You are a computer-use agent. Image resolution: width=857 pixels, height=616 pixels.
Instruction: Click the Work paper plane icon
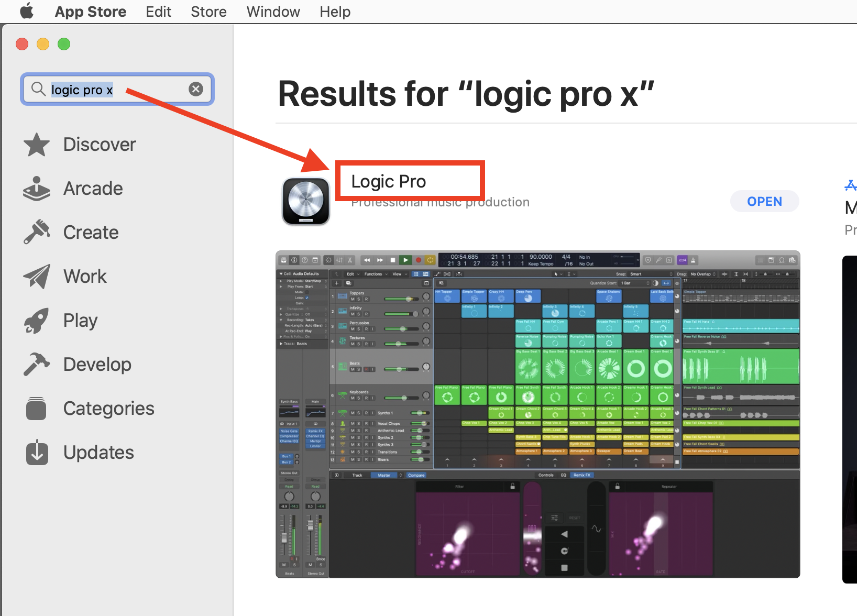click(37, 276)
